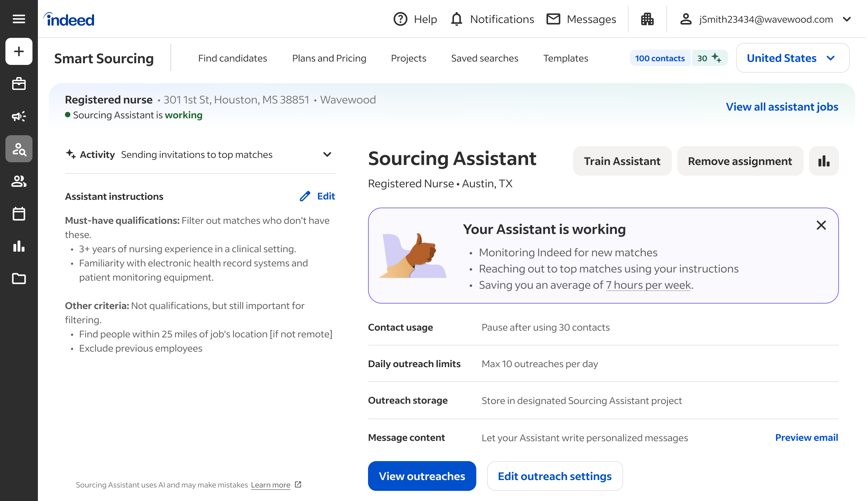This screenshot has height=501, width=868.
Task: Open the folder icon in sidebar
Action: click(19, 278)
